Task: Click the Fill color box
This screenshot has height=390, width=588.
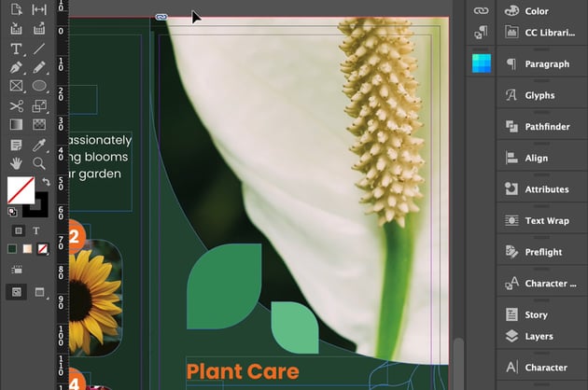Action: pos(21,190)
